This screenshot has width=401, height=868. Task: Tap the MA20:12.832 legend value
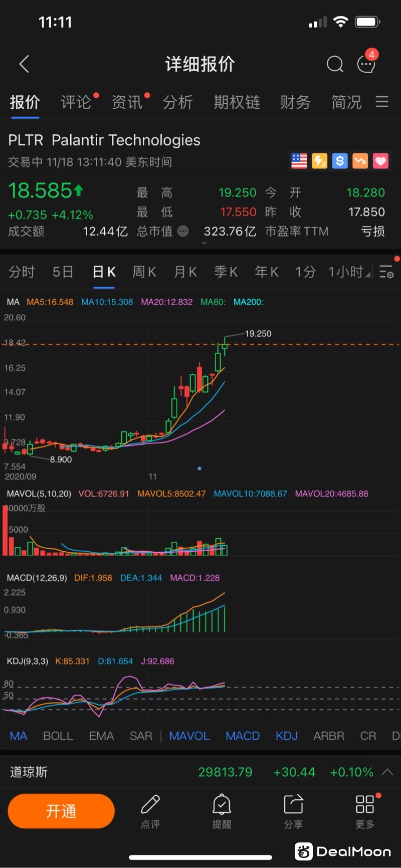pyautogui.click(x=167, y=302)
